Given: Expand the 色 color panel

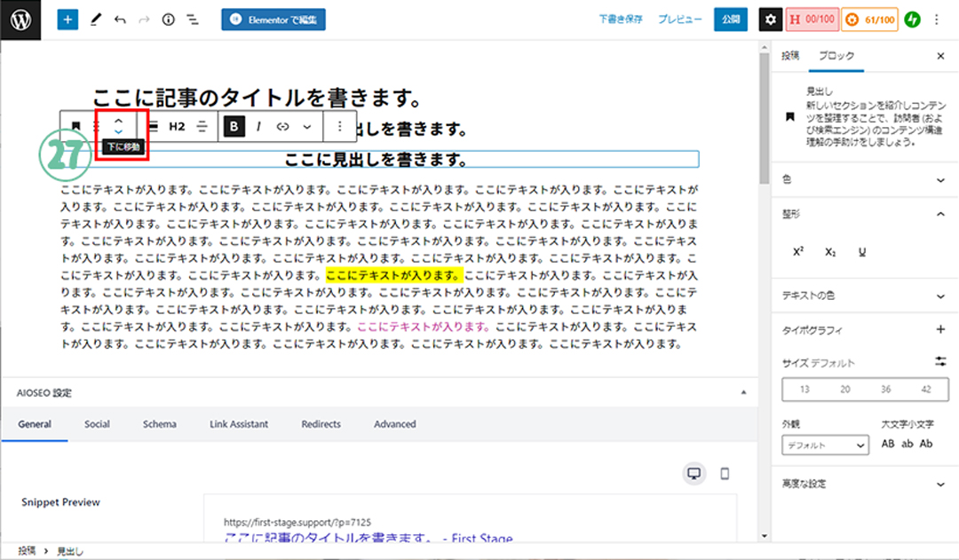Looking at the screenshot, I should (940, 180).
